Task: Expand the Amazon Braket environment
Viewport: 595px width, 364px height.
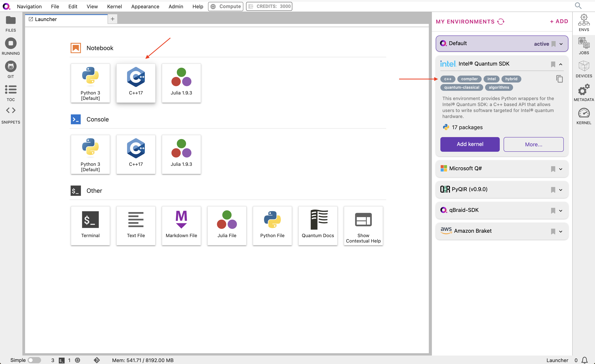Action: 561,231
